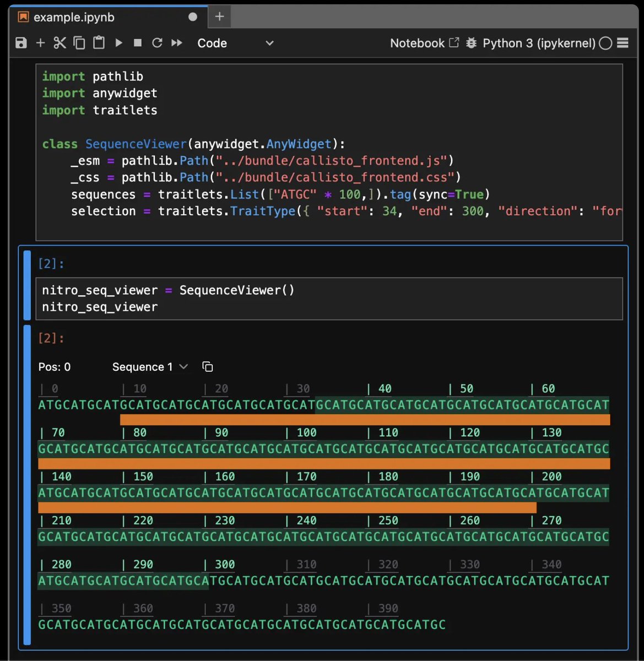Click the output prompt [2]: in orange
Viewport: 644px width, 661px height.
[x=51, y=338]
